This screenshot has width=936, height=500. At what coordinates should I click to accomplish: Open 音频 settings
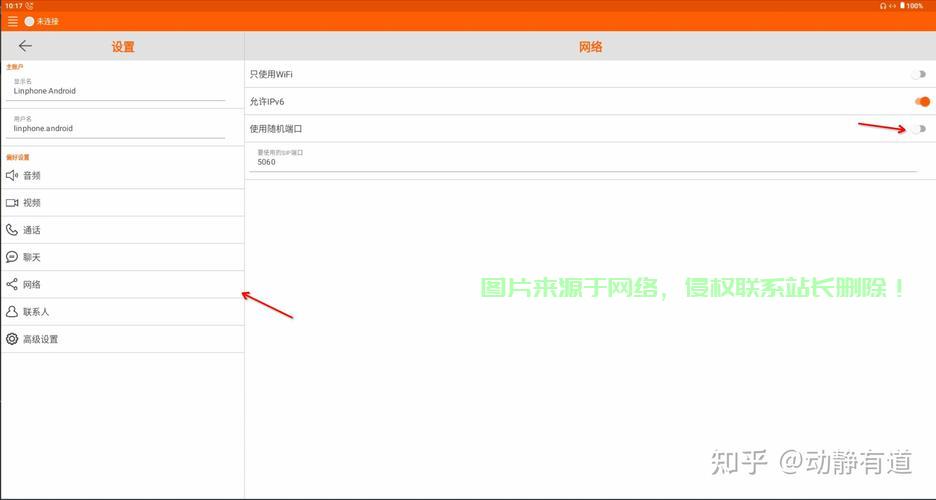coord(122,175)
